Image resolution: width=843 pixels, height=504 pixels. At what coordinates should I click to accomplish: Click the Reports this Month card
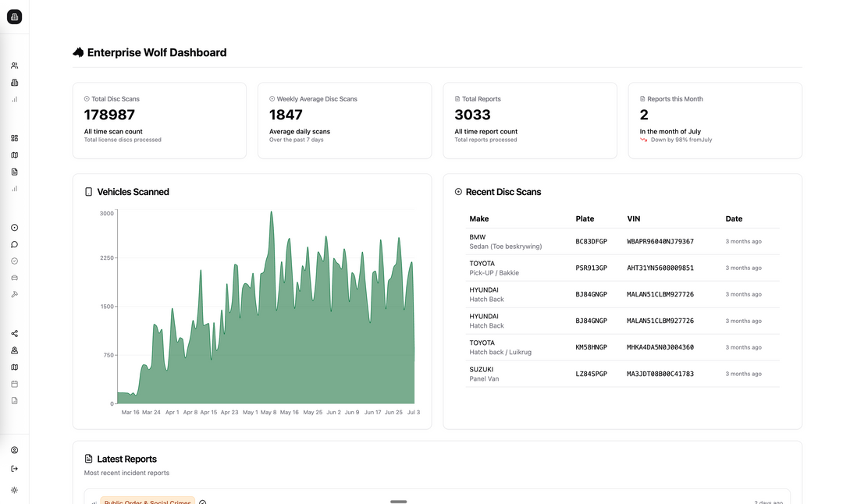[714, 120]
